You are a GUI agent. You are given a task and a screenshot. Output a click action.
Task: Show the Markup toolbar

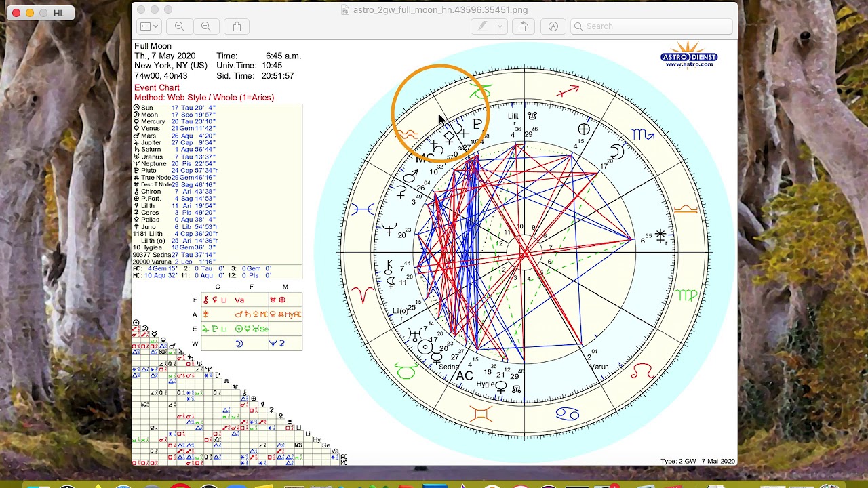[x=553, y=26]
